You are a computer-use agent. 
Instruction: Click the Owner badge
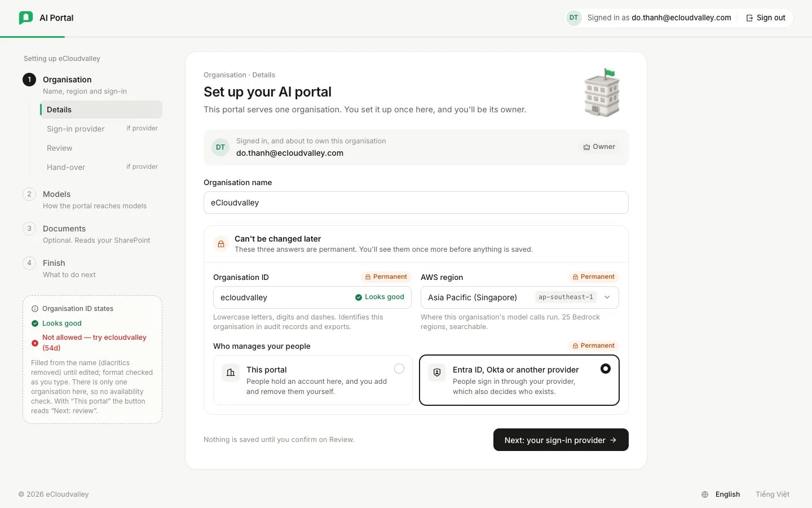(x=599, y=147)
